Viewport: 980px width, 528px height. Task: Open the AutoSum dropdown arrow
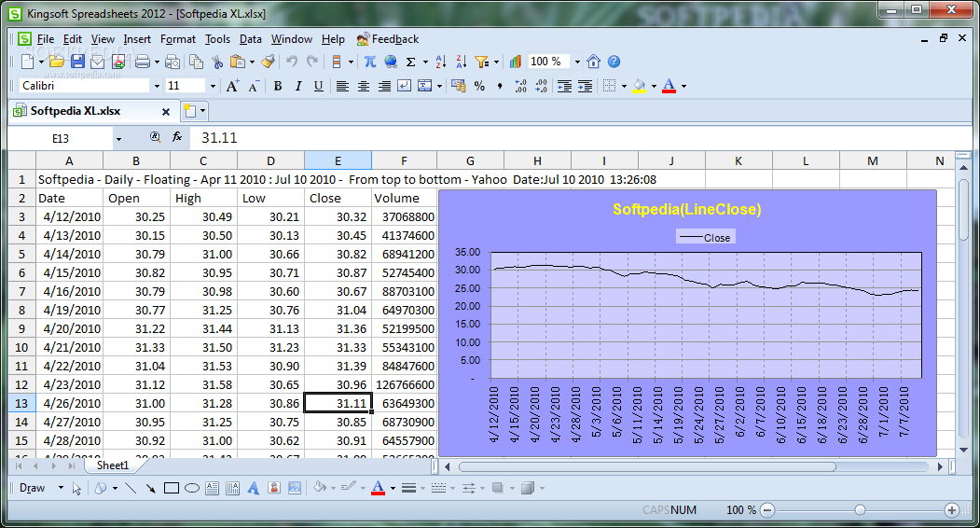(x=425, y=62)
